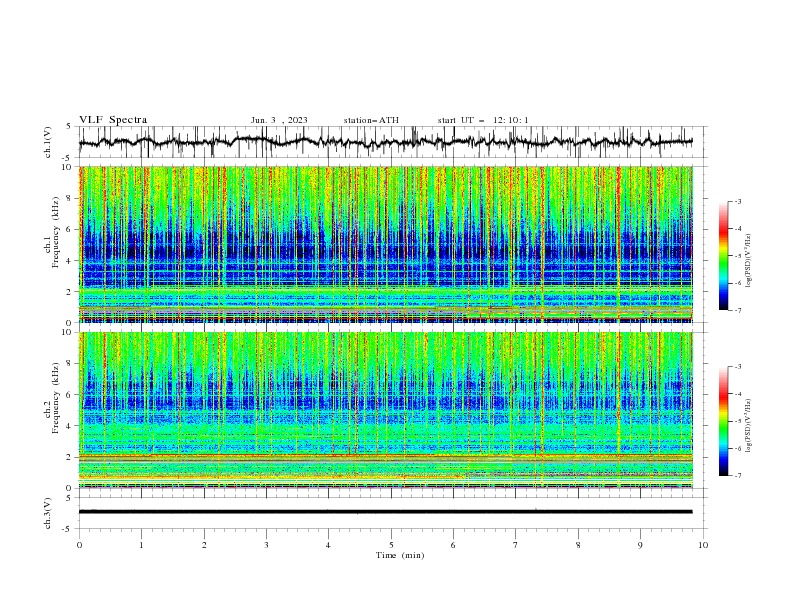This screenshot has height=612, width=792.
Task: Click the ch.1 spectrogram panel
Action: pyautogui.click(x=386, y=244)
